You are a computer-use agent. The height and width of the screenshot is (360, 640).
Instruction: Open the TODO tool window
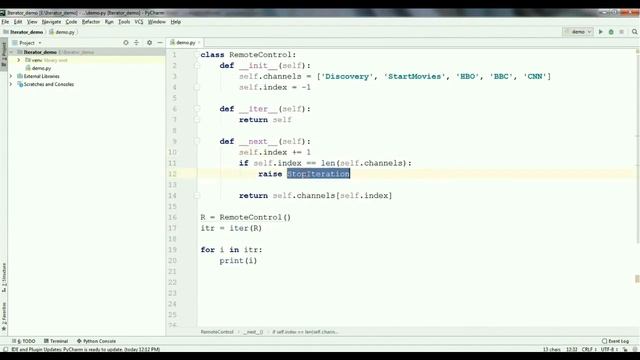[25, 341]
